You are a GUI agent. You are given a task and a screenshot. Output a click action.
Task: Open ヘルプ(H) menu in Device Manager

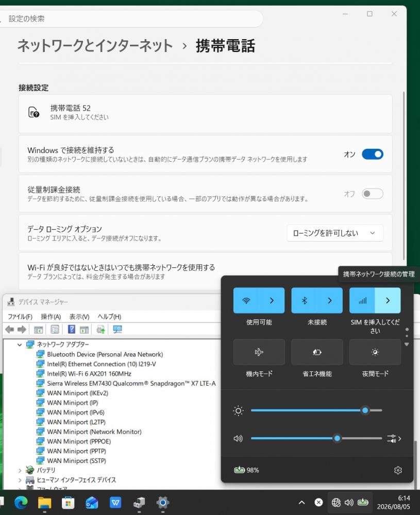[109, 317]
